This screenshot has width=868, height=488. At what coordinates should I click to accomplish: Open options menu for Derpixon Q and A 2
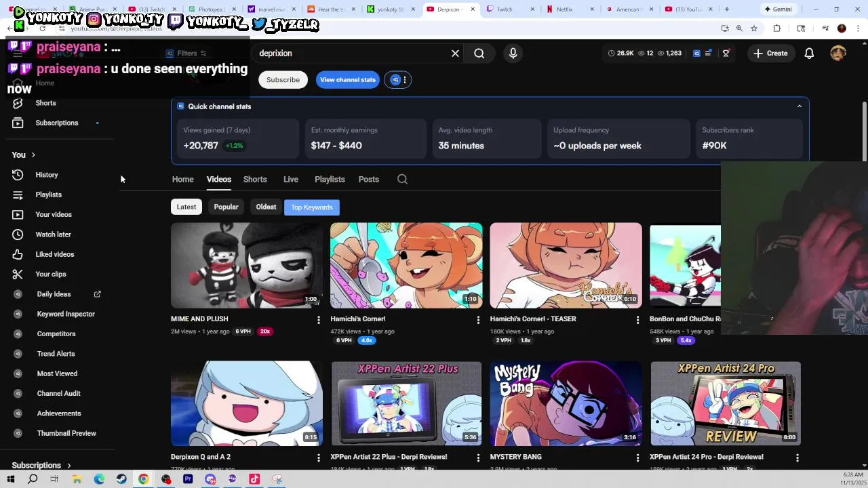[x=318, y=458]
